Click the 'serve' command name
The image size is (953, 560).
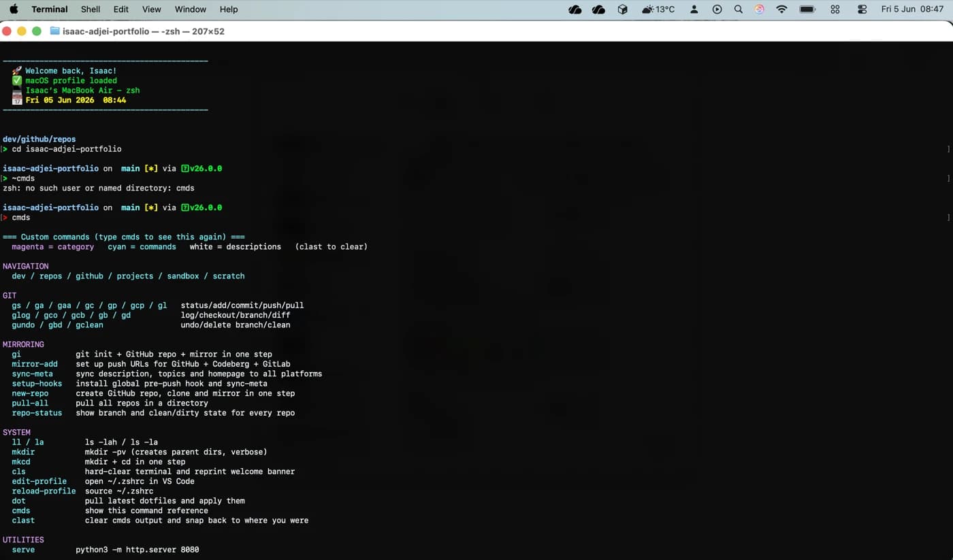click(x=23, y=550)
